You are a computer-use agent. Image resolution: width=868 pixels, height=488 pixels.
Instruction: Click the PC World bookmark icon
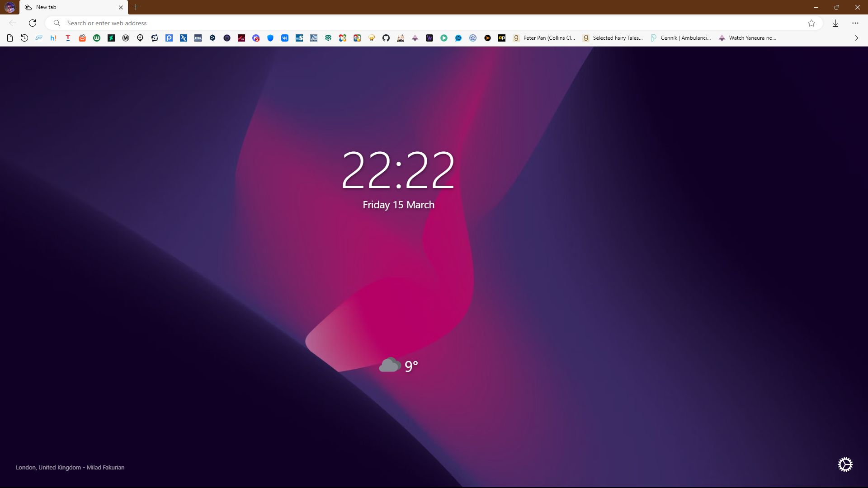(x=314, y=38)
